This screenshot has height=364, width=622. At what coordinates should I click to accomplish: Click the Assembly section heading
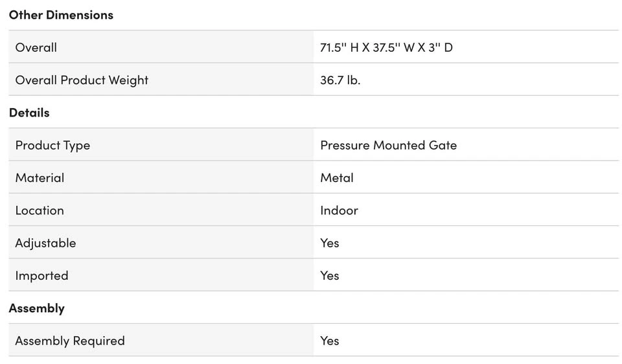coord(37,308)
